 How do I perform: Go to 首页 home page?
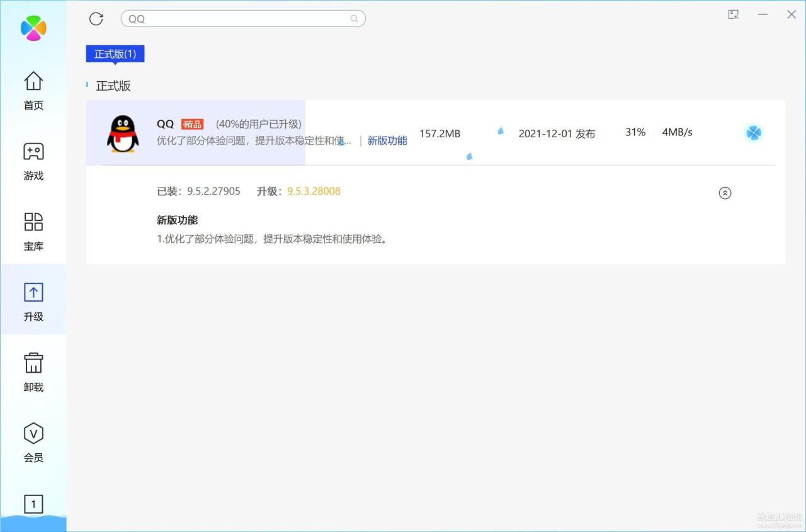click(x=33, y=91)
